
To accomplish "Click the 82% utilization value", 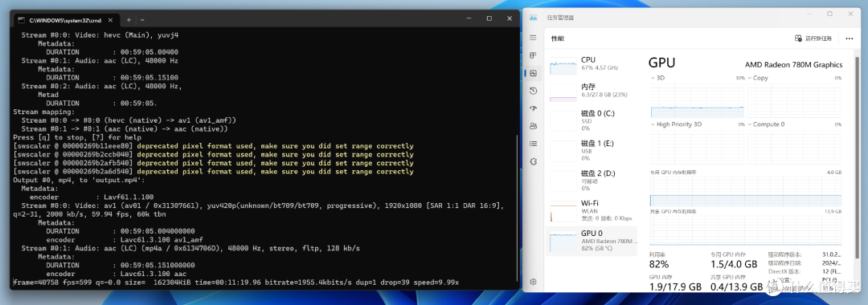I will coord(659,264).
